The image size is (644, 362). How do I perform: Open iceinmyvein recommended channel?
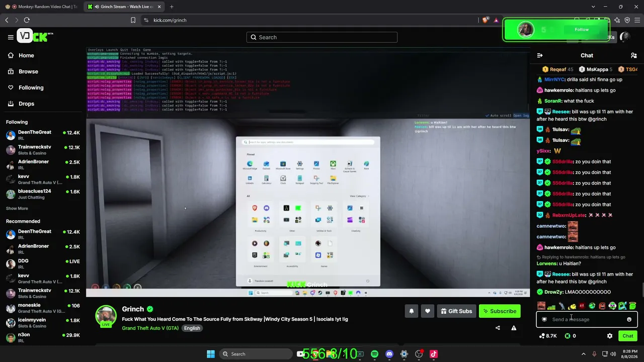pyautogui.click(x=43, y=323)
